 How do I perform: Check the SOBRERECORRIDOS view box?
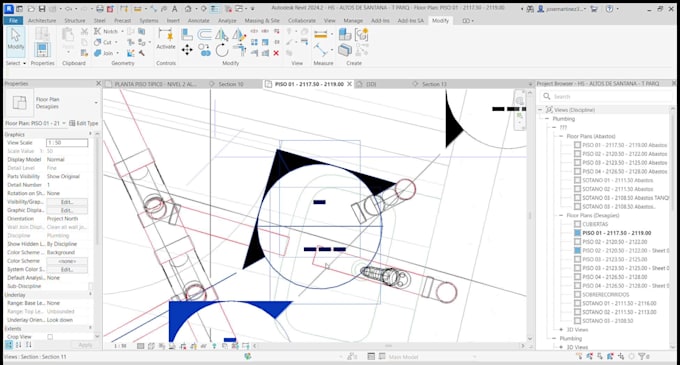point(577,294)
